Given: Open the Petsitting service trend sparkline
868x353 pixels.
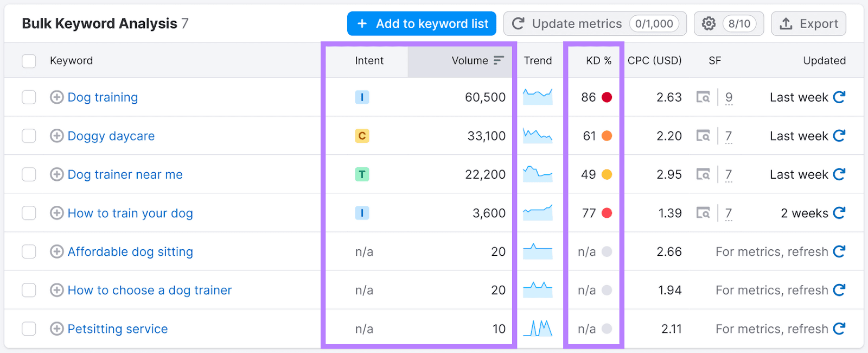Looking at the screenshot, I should coord(538,328).
